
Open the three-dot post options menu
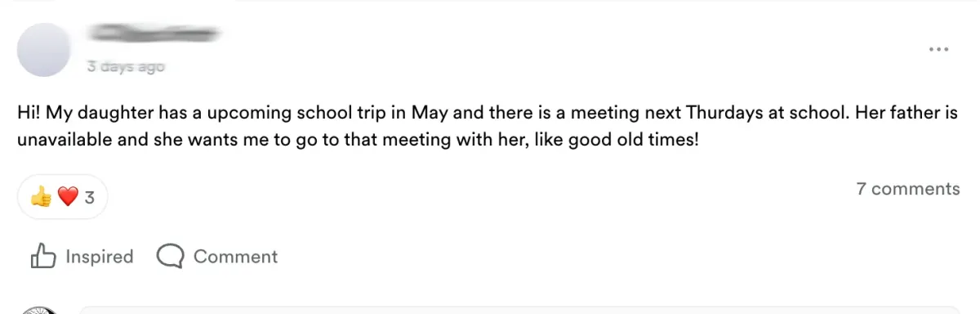click(x=938, y=50)
